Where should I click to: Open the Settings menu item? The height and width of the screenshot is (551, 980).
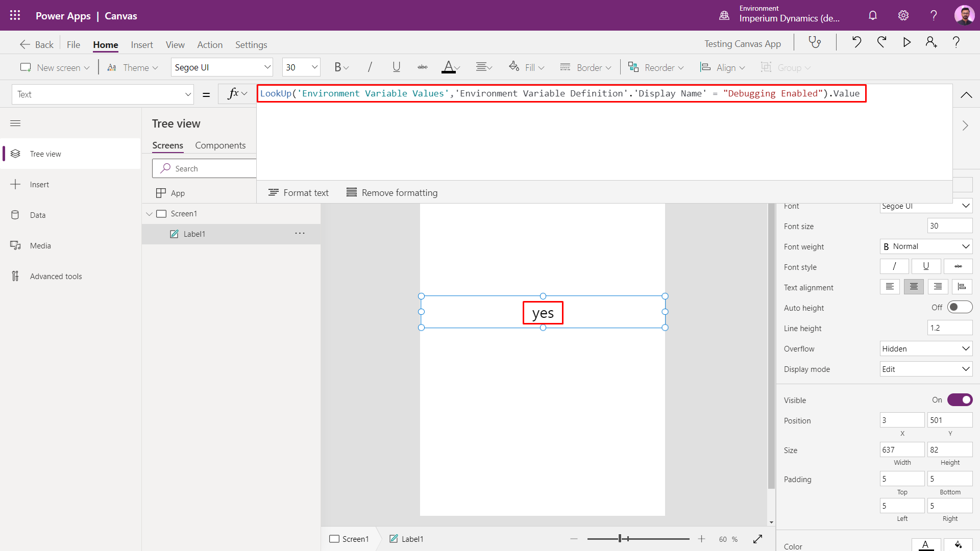251,44
